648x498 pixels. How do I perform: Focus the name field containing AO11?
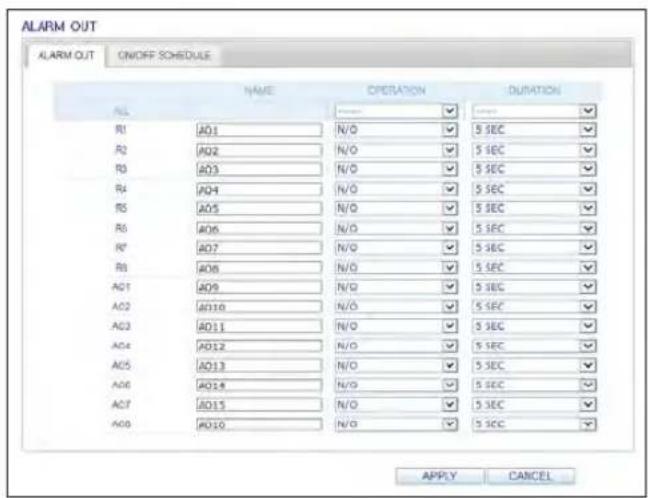259,326
